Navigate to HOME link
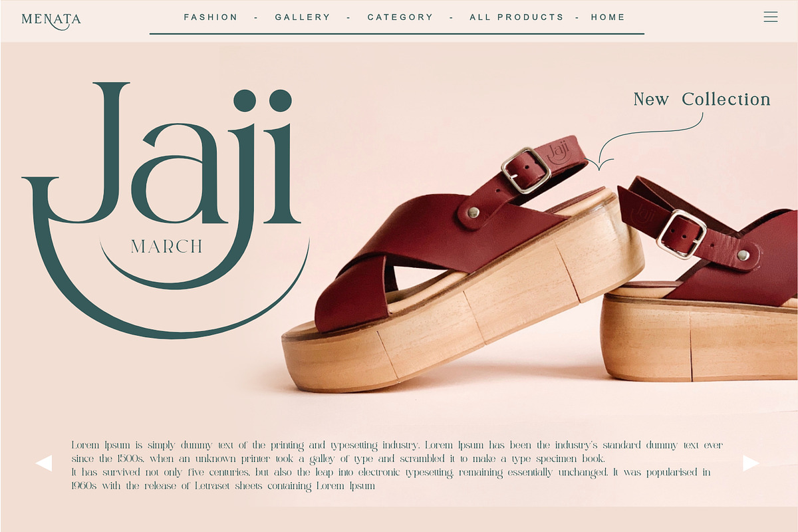798x532 pixels. tap(608, 17)
